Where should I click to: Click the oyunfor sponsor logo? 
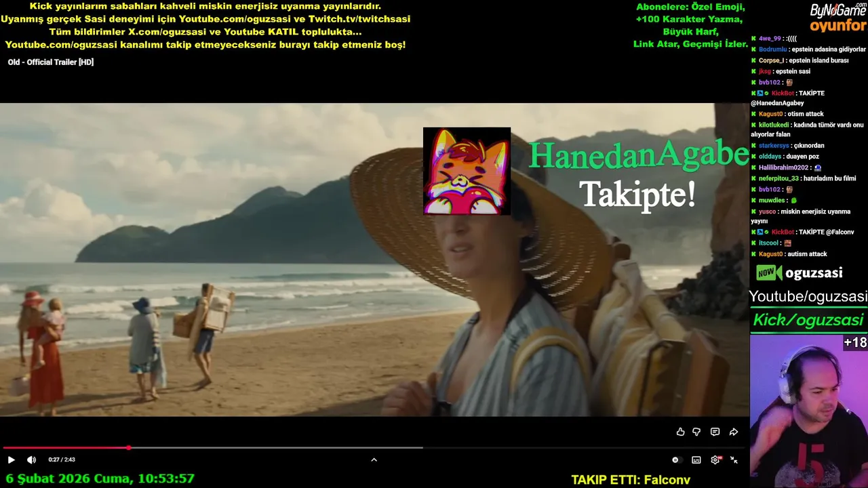(838, 26)
